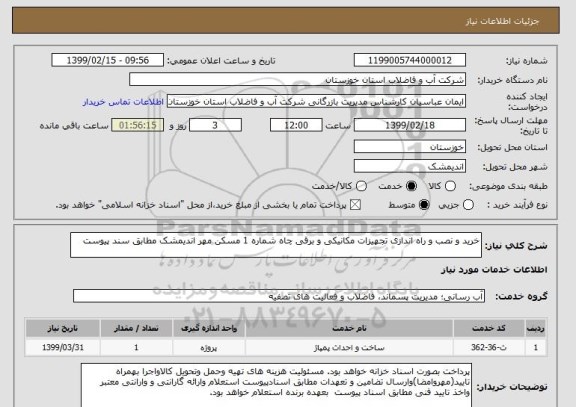Click service code ث-36-362 cell

[489, 347]
